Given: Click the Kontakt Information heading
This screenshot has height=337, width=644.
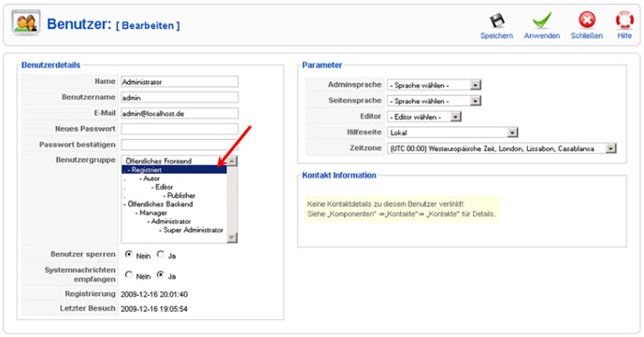Looking at the screenshot, I should tap(339, 176).
